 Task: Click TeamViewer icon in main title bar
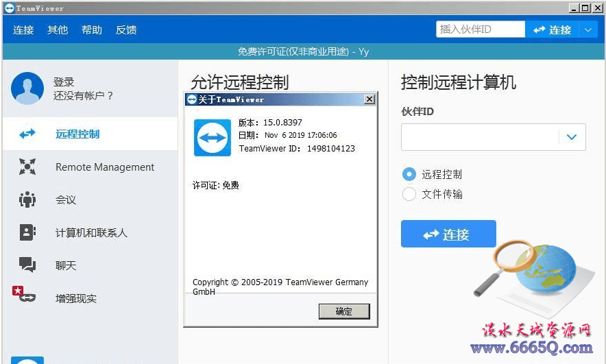tap(10, 8)
